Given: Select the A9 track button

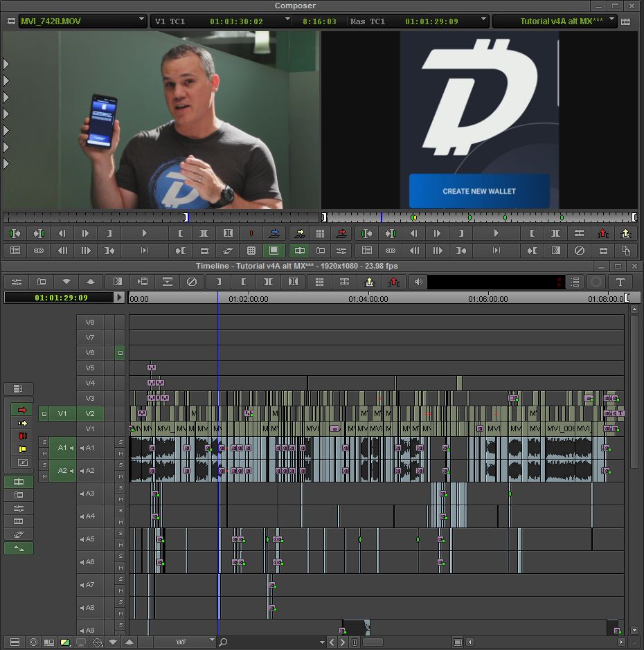Looking at the screenshot, I should point(90,629).
